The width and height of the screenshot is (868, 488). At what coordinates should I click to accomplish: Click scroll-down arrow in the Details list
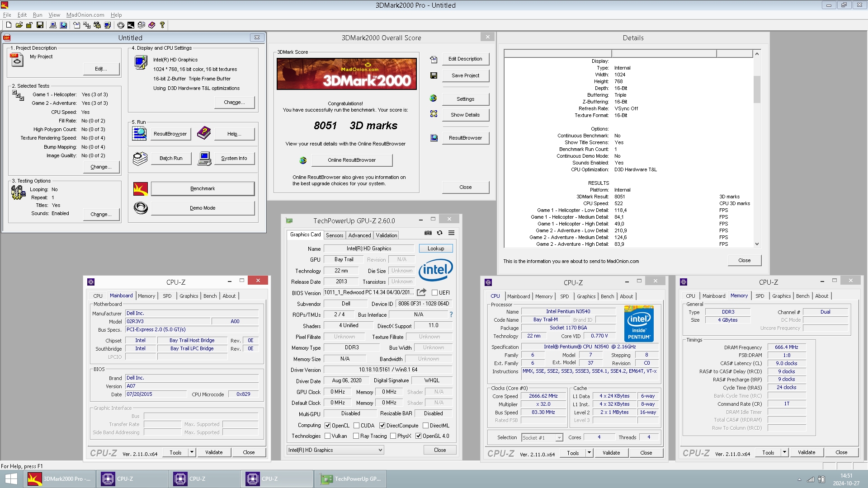757,244
